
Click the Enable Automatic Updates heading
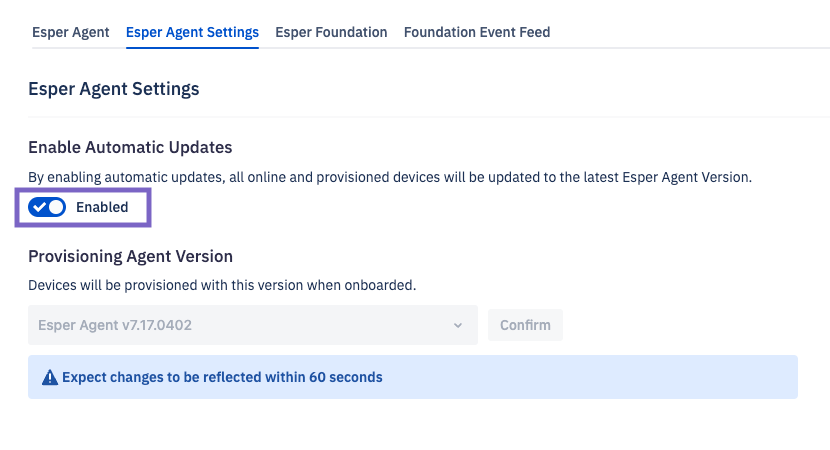coord(130,147)
